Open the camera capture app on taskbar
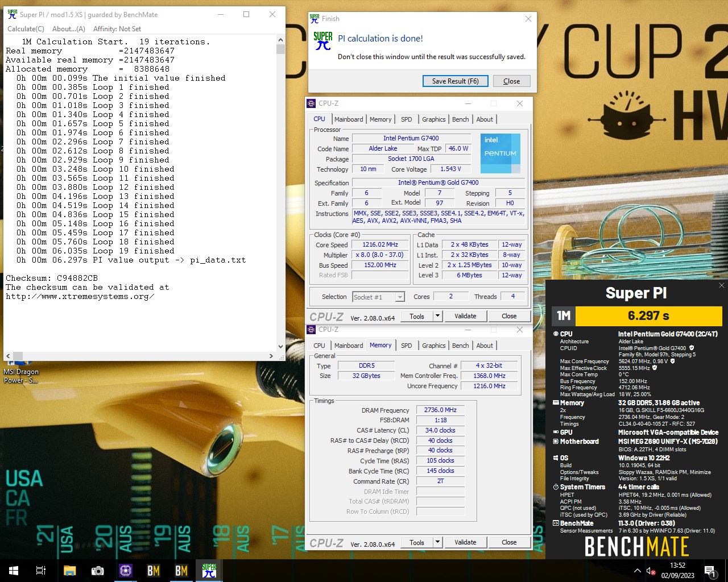The height and width of the screenshot is (582, 728). coord(98,571)
